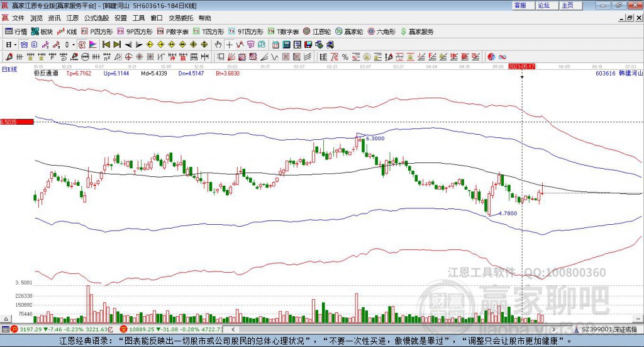Screen dimensions: 644x347
Task: Expand the candlestick style dropdown arrow
Action: [74, 45]
